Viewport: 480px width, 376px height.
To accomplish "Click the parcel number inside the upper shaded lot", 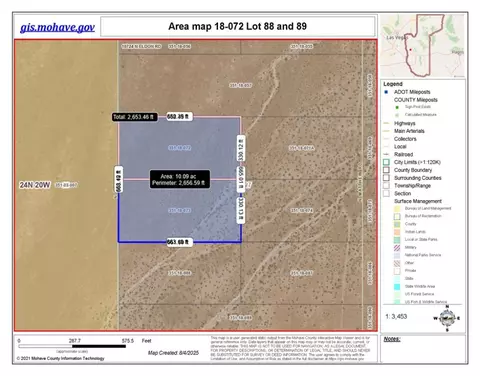I will (x=180, y=148).
